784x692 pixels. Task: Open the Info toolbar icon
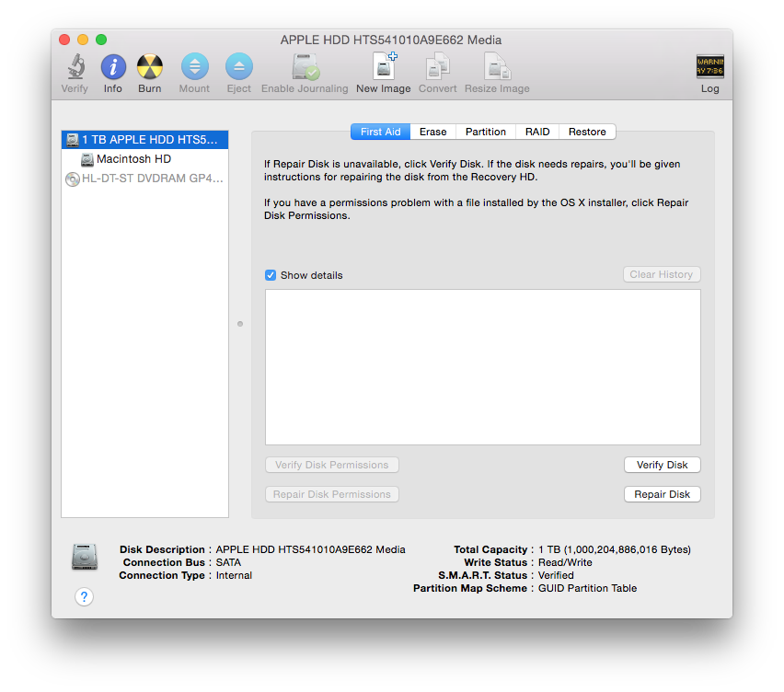pyautogui.click(x=113, y=66)
